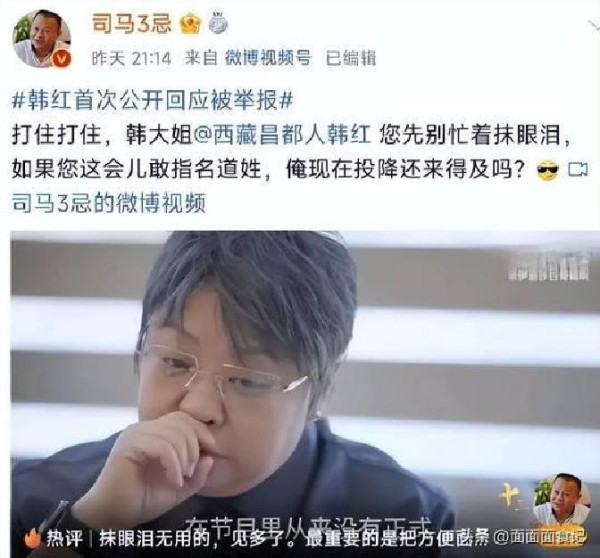
Task: Click the 昨天 21:14 timestamp
Action: coord(131,59)
